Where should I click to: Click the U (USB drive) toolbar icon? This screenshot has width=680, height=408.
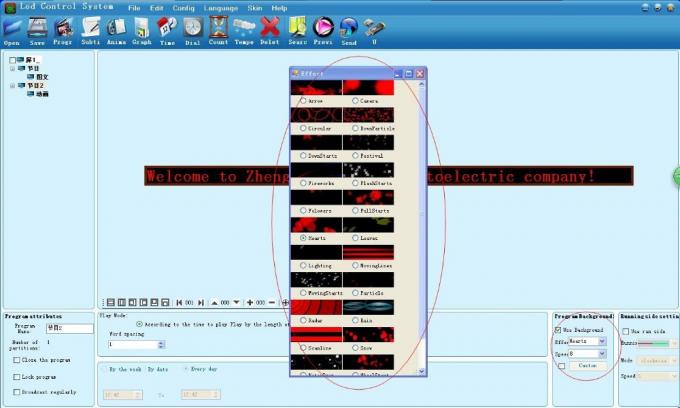374,28
